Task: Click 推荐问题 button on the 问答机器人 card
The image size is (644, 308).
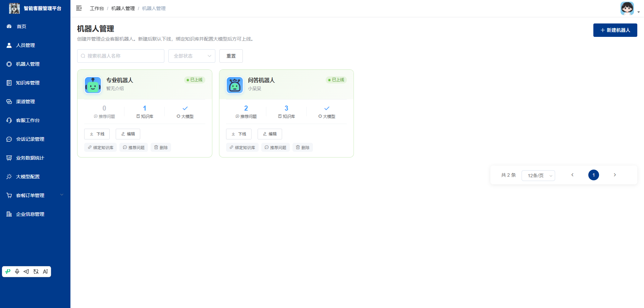Action: pyautogui.click(x=275, y=147)
